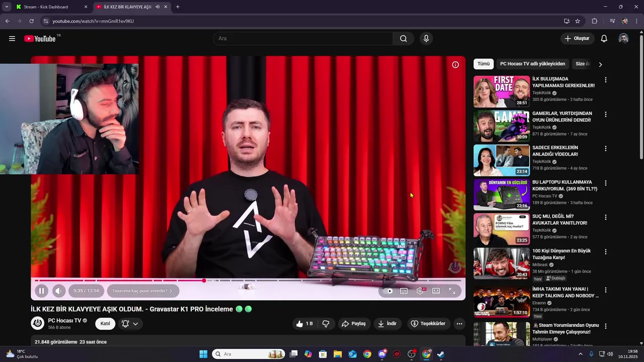Open Discord from the taskbar
Image resolution: width=644 pixels, height=362 pixels.
(382, 354)
